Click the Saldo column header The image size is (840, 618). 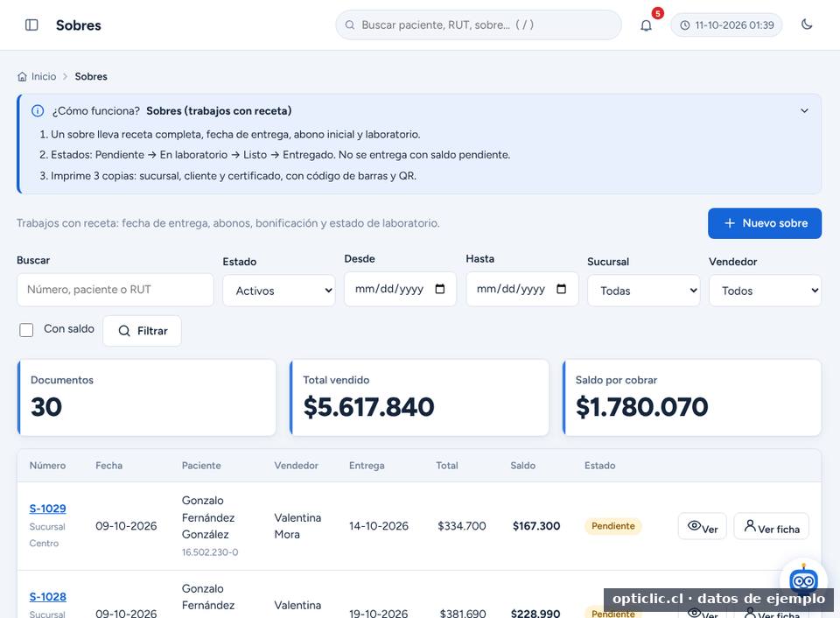coord(523,466)
